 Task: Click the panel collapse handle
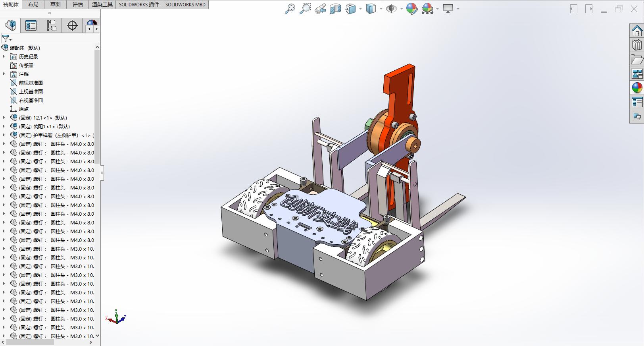pos(102,172)
